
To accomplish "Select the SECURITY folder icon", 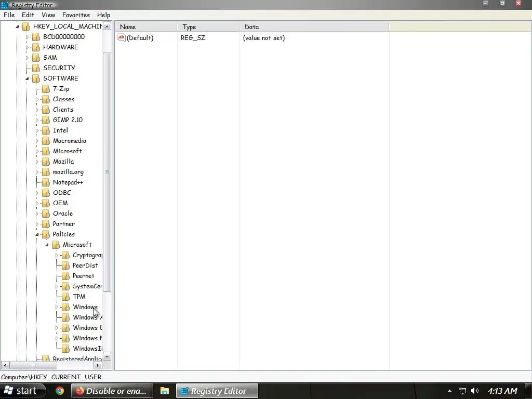I will (x=36, y=68).
